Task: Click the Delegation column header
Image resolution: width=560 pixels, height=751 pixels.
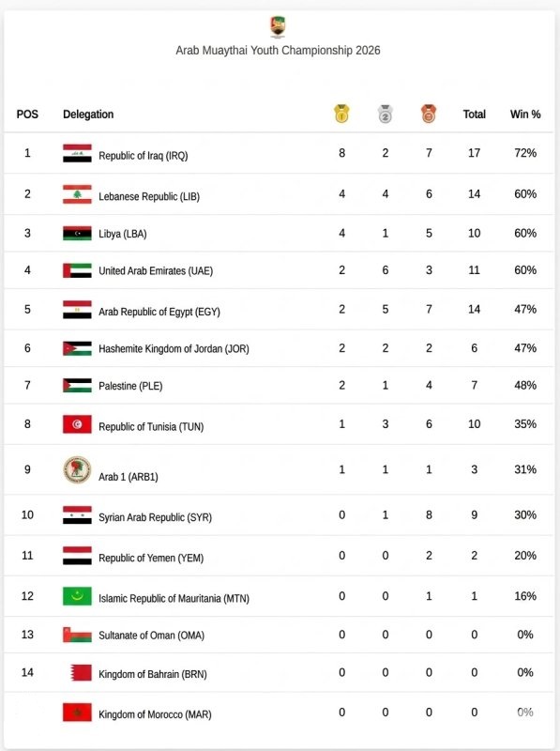Action: [x=88, y=114]
